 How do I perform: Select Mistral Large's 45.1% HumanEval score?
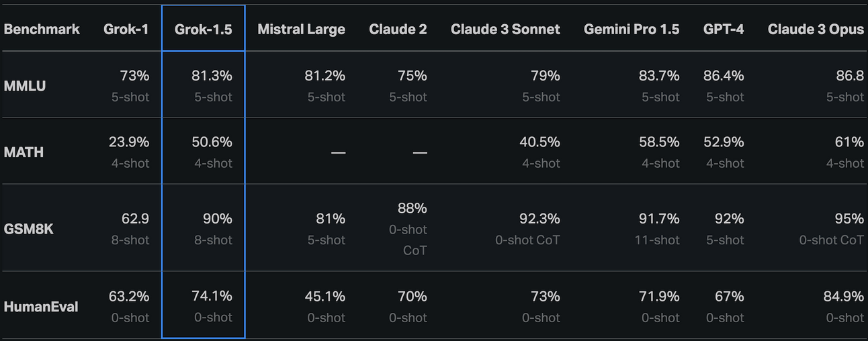(x=326, y=297)
